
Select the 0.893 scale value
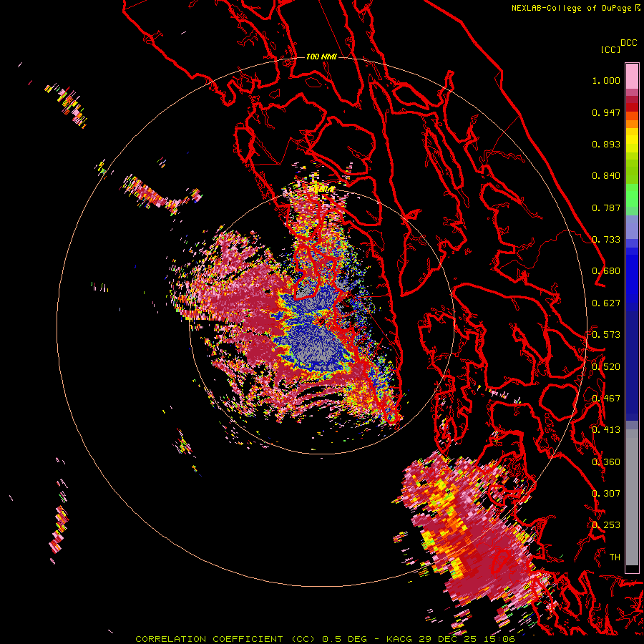[x=606, y=144]
